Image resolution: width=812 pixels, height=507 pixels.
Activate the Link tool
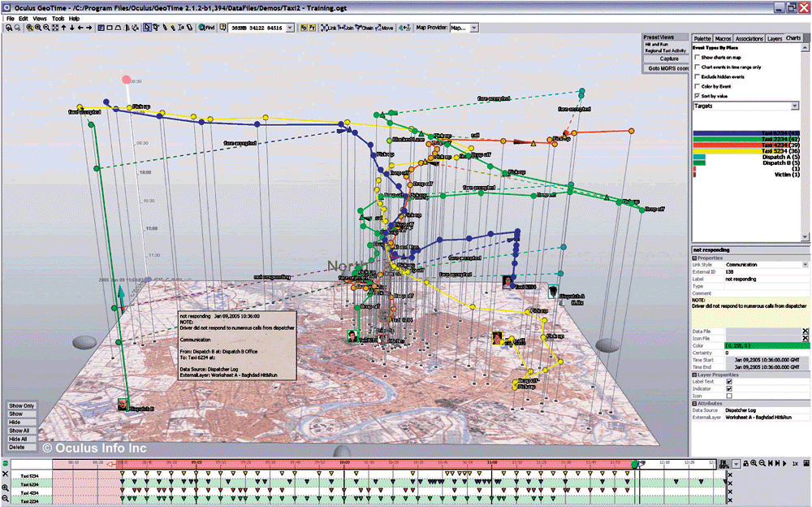(329, 28)
